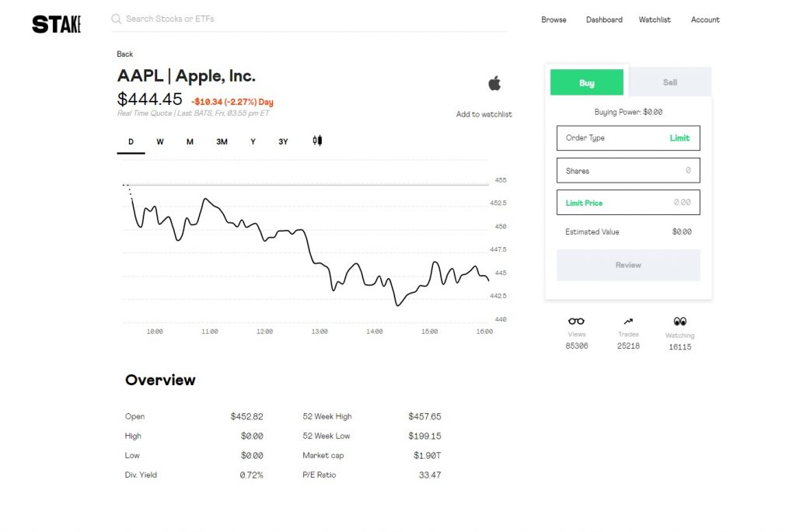Viewport: 796px width, 532px height.
Task: Click the Market cap value $1.90T
Action: coord(428,455)
